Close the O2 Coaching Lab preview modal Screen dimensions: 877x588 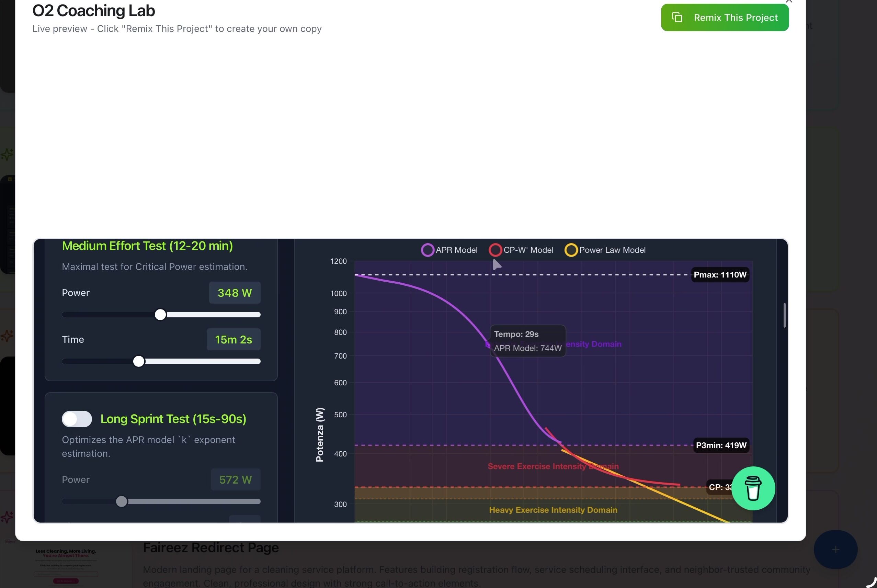(x=788, y=1)
